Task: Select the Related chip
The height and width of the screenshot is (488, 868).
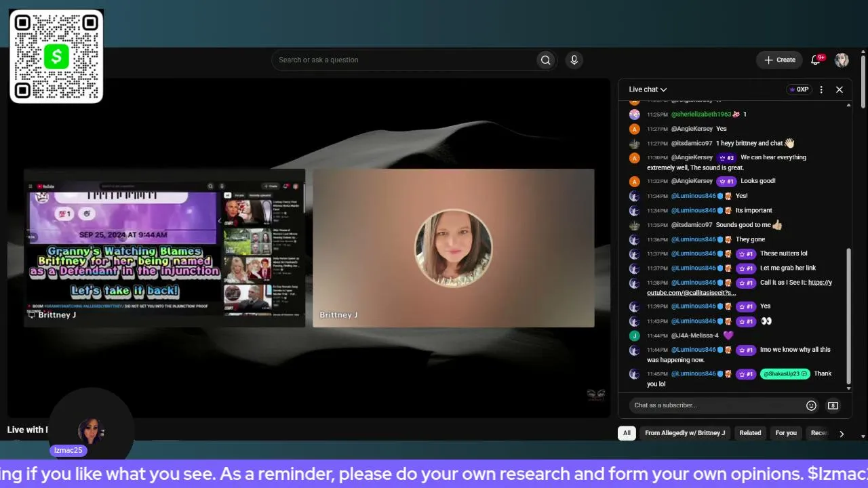Action: pos(750,433)
